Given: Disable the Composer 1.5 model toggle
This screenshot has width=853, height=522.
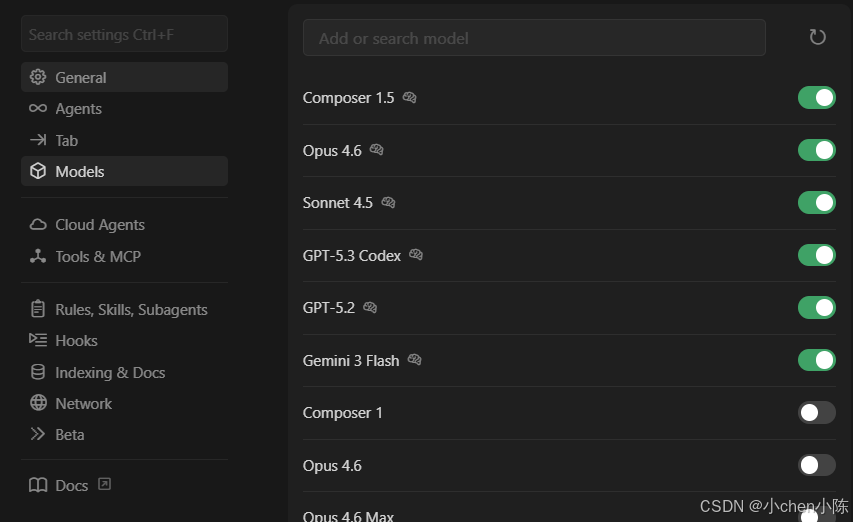Looking at the screenshot, I should pos(817,98).
